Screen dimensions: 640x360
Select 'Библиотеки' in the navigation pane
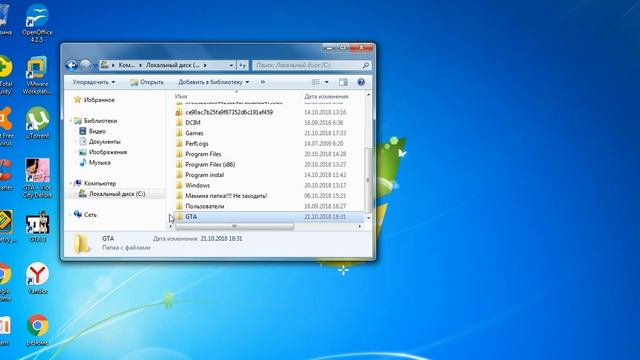(100, 121)
